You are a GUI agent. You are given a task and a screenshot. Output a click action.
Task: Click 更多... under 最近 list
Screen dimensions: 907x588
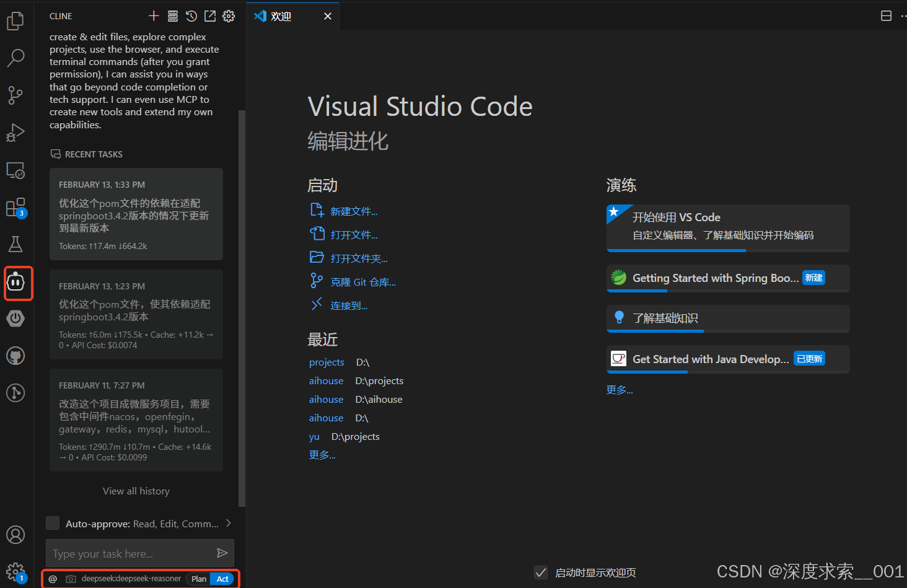[x=322, y=455]
